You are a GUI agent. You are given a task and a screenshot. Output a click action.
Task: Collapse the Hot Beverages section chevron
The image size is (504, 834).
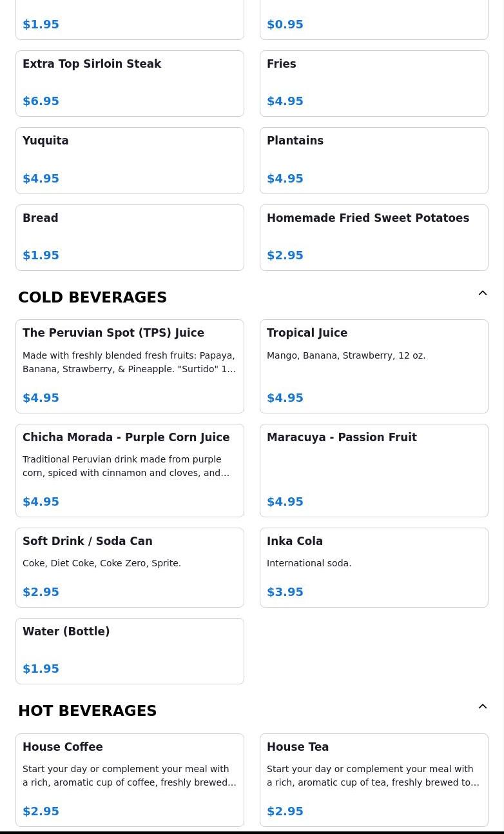482,707
